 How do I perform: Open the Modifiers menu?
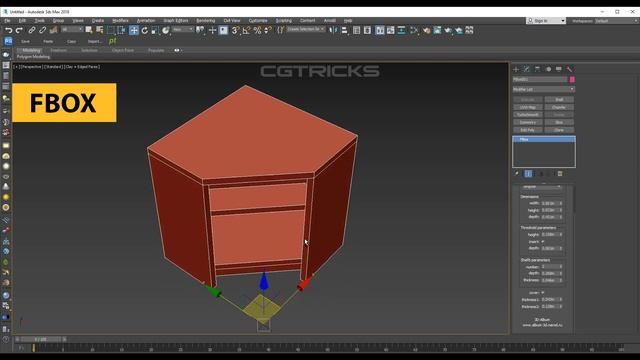click(120, 20)
